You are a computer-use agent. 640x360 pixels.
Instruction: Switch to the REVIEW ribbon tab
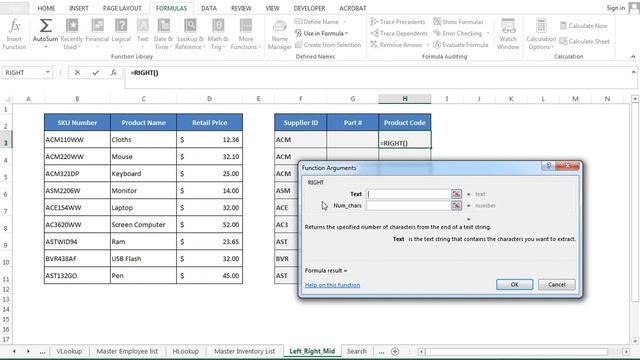(241, 8)
